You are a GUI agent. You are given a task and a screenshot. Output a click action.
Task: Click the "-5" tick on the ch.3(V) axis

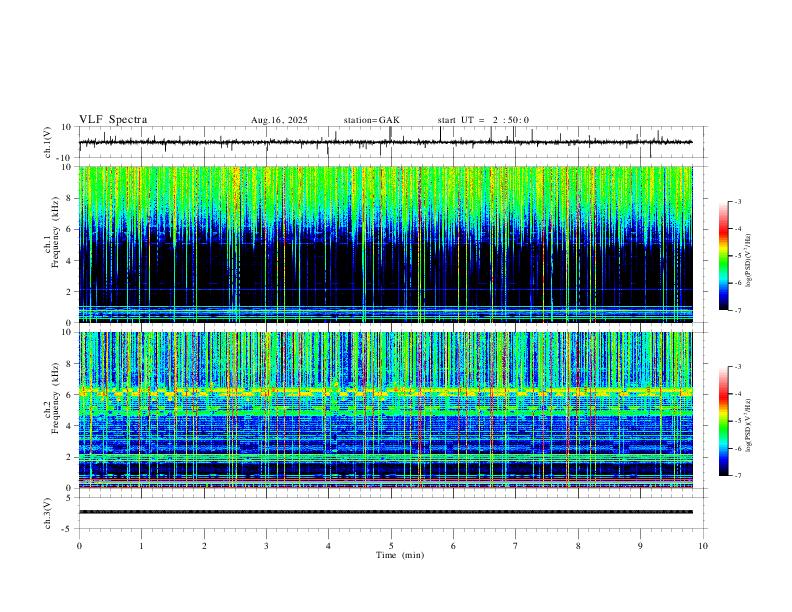point(68,529)
